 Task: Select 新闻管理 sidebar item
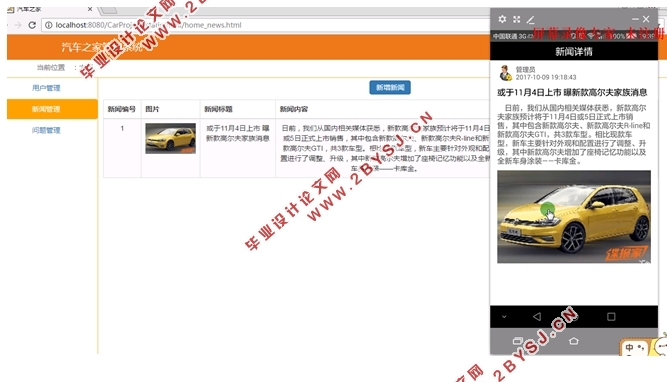pyautogui.click(x=52, y=109)
